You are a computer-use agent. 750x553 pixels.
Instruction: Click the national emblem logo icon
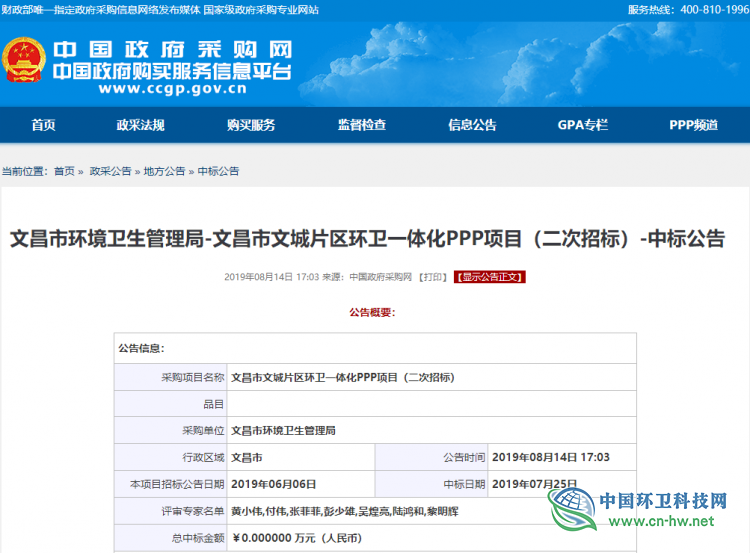23,60
